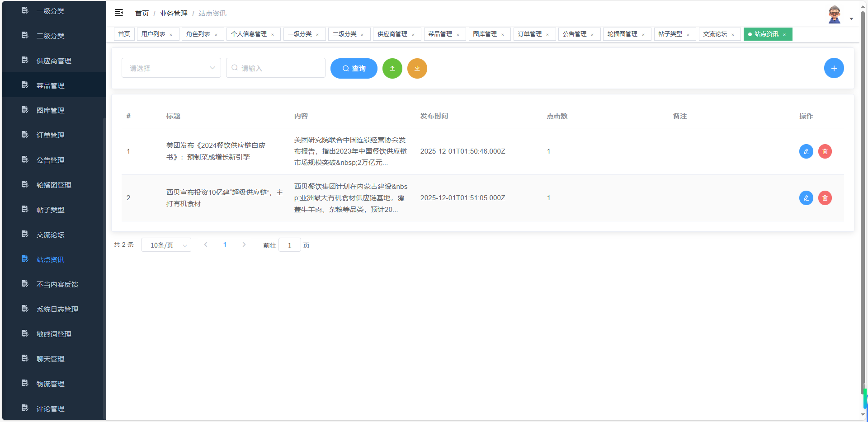The image size is (868, 422).
Task: Open the user avatar in top right
Action: [x=834, y=14]
